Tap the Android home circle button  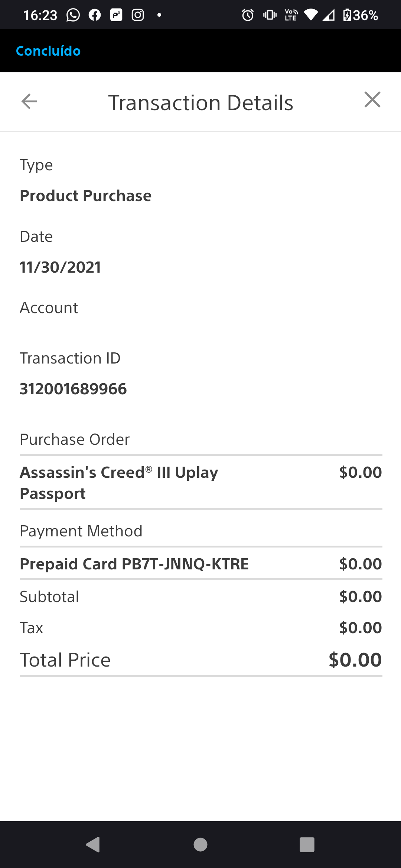click(200, 845)
